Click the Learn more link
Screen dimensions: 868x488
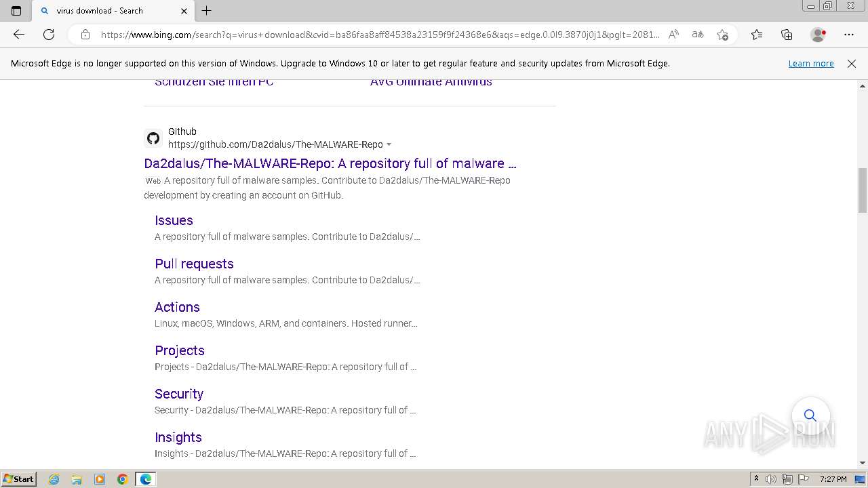pyautogui.click(x=811, y=64)
